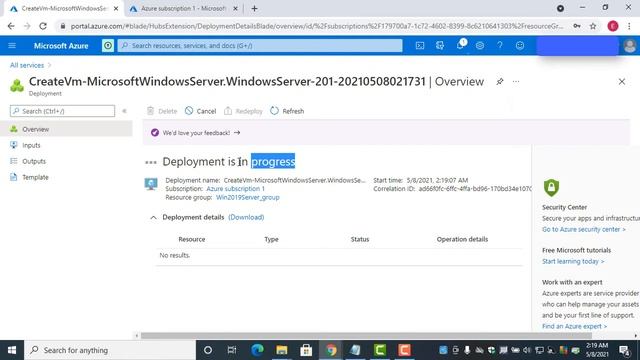Open a new browser tab
640x360 pixels.
(x=254, y=8)
